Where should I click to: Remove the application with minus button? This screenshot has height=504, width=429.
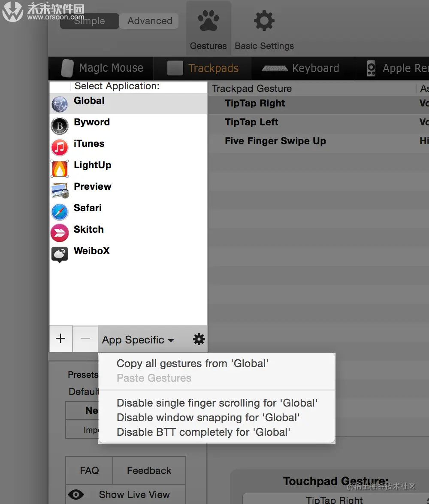[85, 338]
